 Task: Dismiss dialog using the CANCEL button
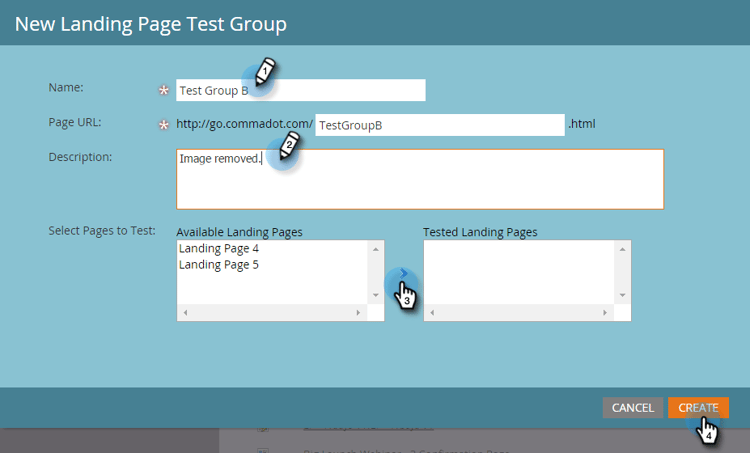(632, 408)
